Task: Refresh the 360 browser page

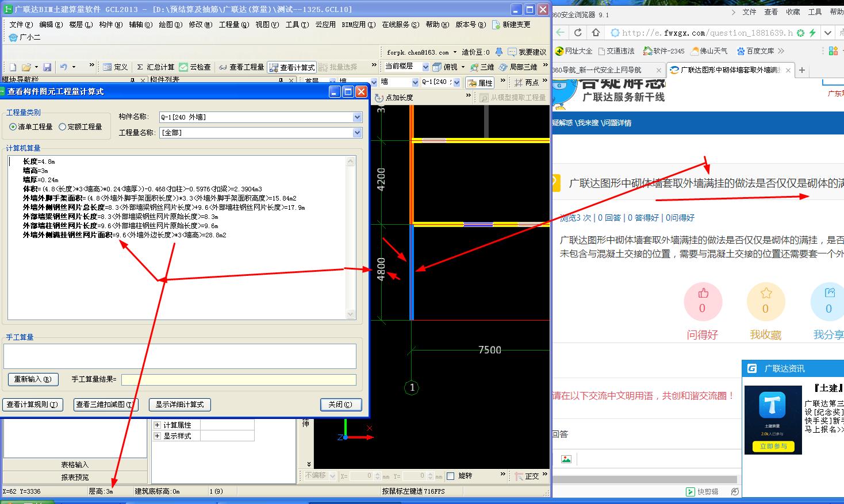Action: point(578,33)
